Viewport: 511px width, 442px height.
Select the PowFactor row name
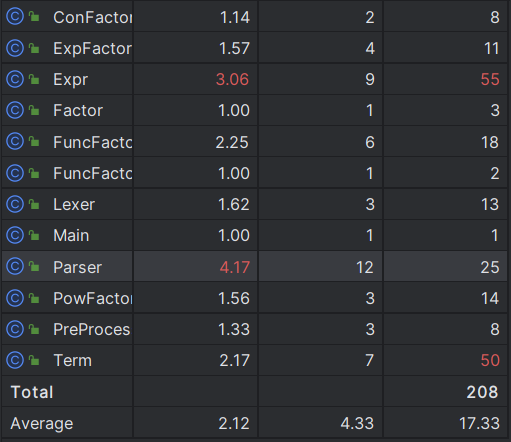[x=93, y=298]
